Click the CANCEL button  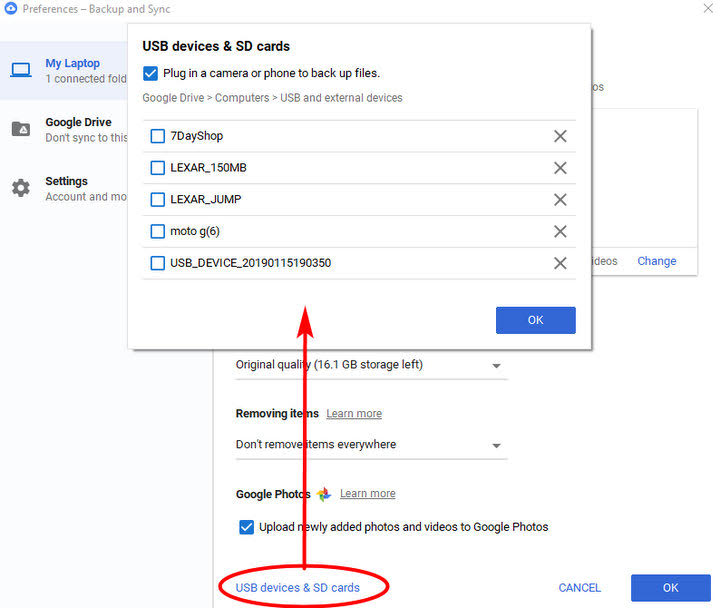click(x=579, y=588)
